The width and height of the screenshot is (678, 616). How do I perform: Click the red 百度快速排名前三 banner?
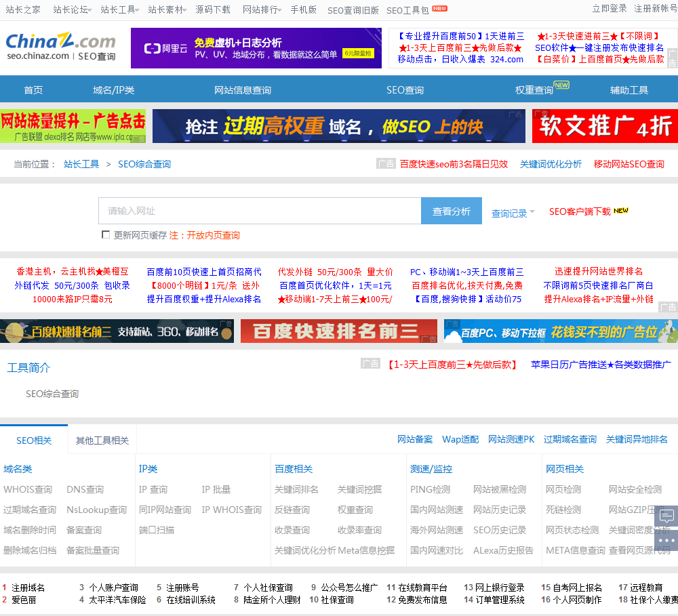338,331
